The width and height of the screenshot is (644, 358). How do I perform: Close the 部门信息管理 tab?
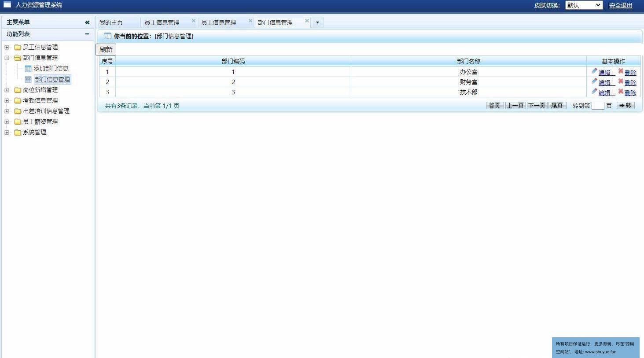click(307, 21)
